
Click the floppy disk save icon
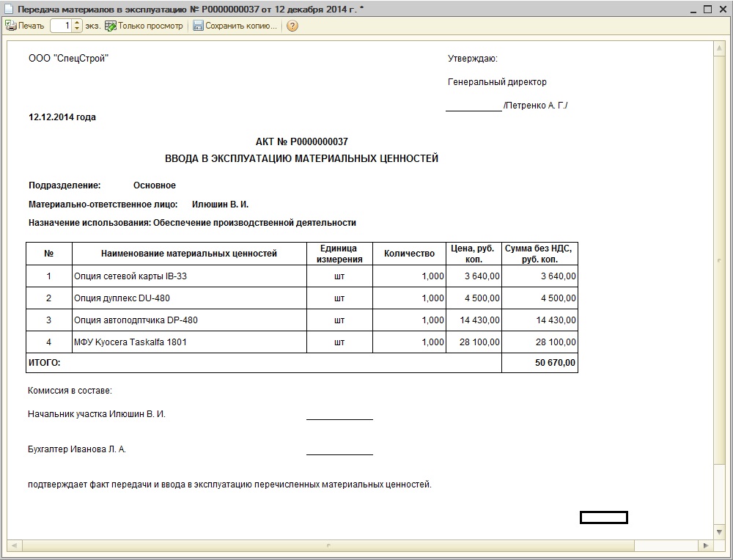pyautogui.click(x=198, y=26)
